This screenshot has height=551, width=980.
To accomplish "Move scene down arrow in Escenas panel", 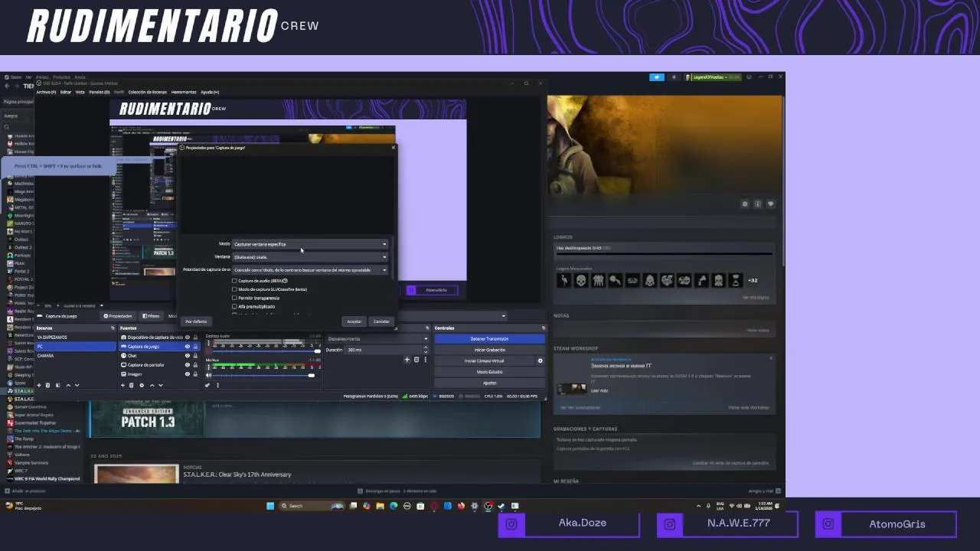I will pyautogui.click(x=77, y=385).
